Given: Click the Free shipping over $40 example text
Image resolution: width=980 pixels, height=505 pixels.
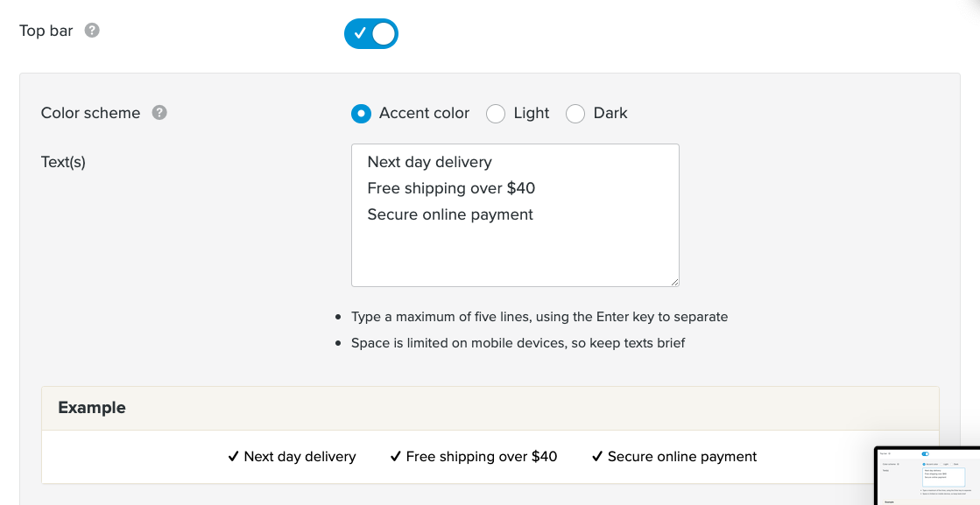Looking at the screenshot, I should [482, 456].
